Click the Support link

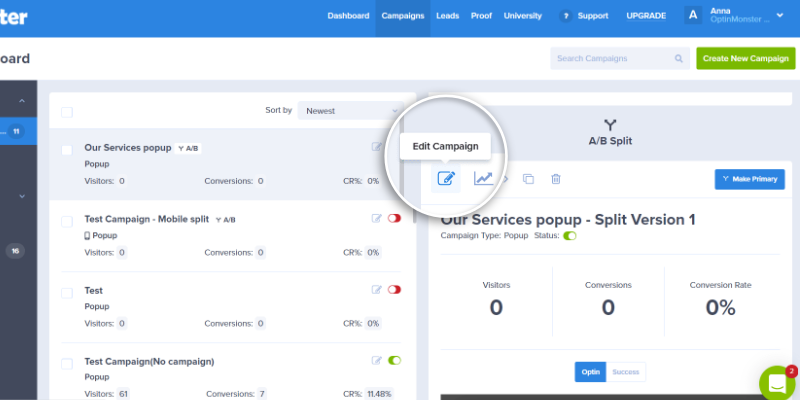click(x=593, y=16)
